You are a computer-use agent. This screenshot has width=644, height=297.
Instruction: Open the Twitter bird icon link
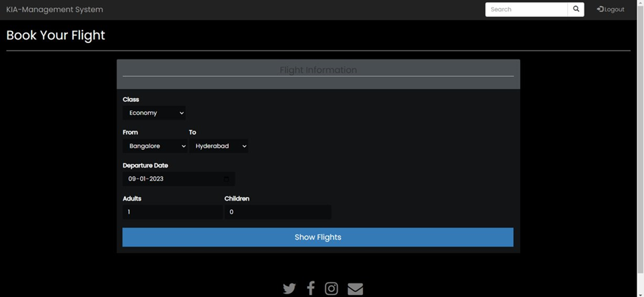[x=289, y=289]
